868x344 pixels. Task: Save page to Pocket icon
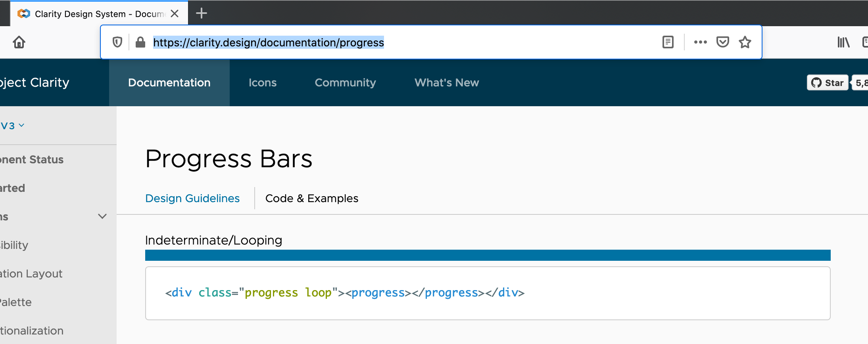pos(723,42)
